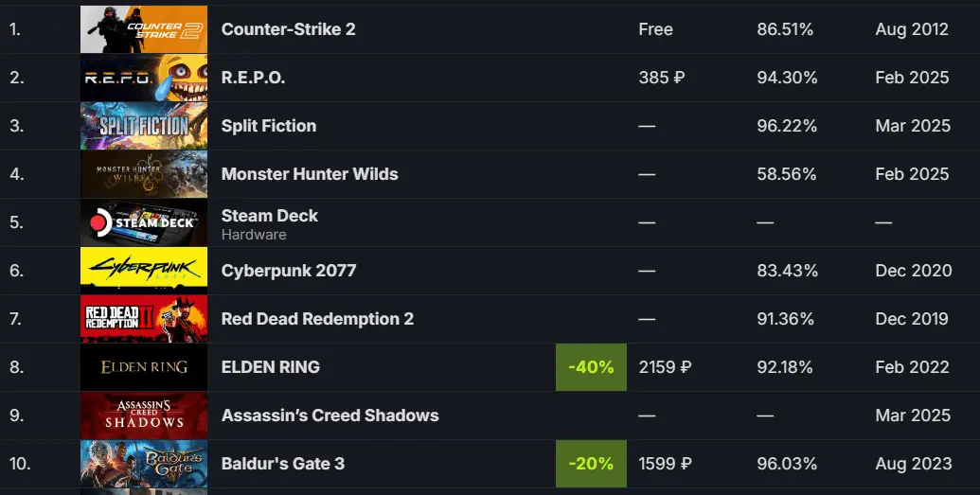Click the Cyberpunk 2077 title link
The width and height of the screenshot is (980, 495).
[x=289, y=271]
